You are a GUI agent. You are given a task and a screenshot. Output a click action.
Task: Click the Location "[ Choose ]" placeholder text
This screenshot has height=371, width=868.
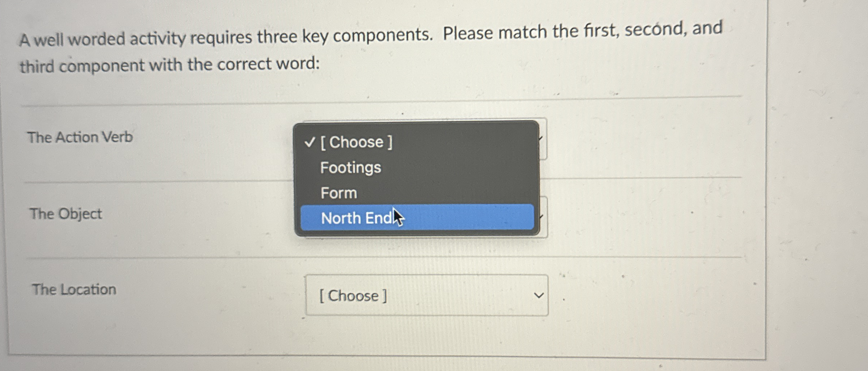[352, 296]
